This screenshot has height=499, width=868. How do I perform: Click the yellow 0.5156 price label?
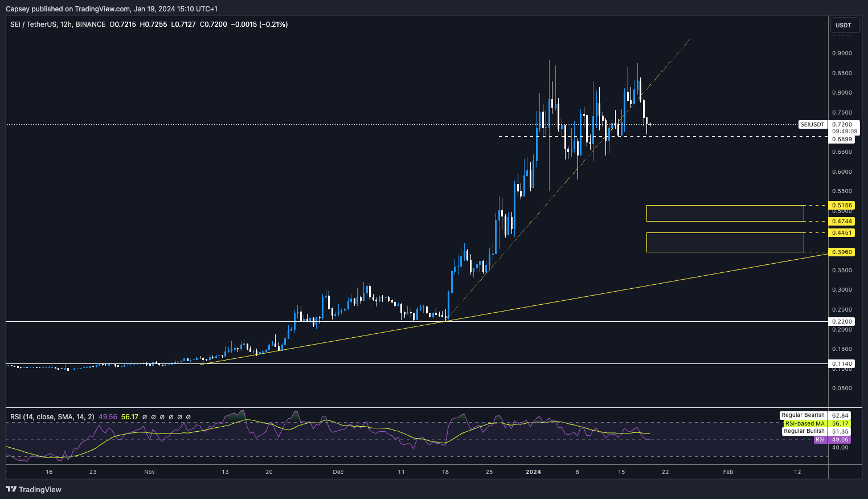(x=842, y=206)
